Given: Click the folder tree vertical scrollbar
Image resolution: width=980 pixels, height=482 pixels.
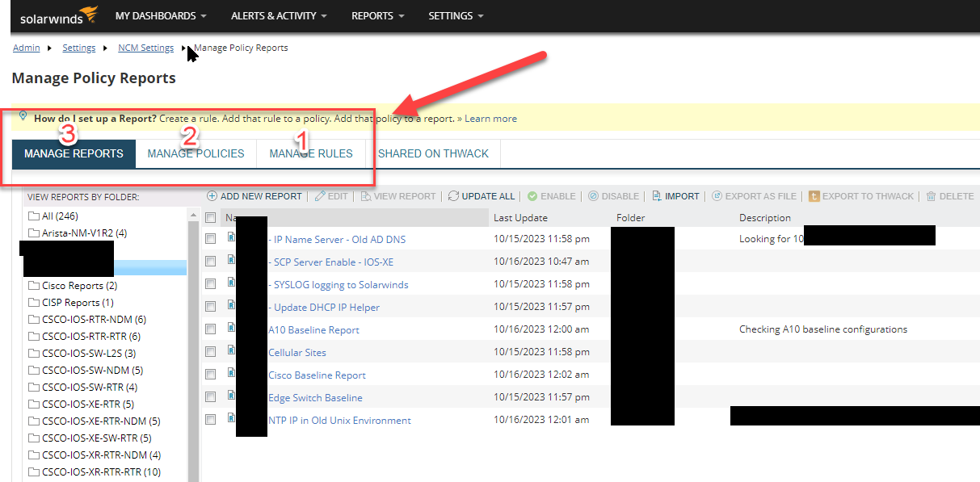Looking at the screenshot, I should 193,351.
